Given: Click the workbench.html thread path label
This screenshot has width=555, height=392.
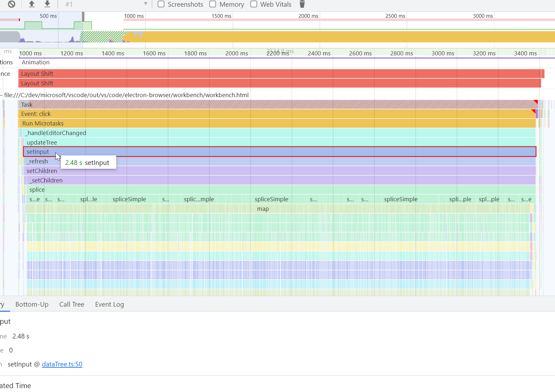Looking at the screenshot, I should coord(126,95).
